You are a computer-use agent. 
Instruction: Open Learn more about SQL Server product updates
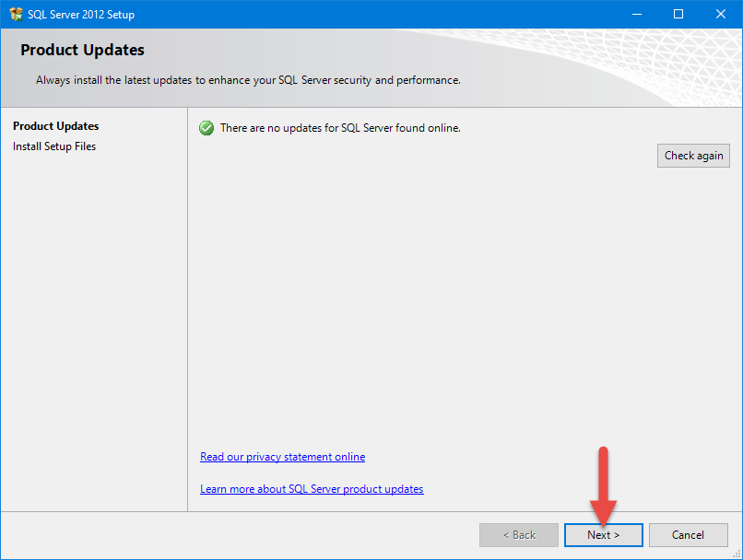[312, 489]
